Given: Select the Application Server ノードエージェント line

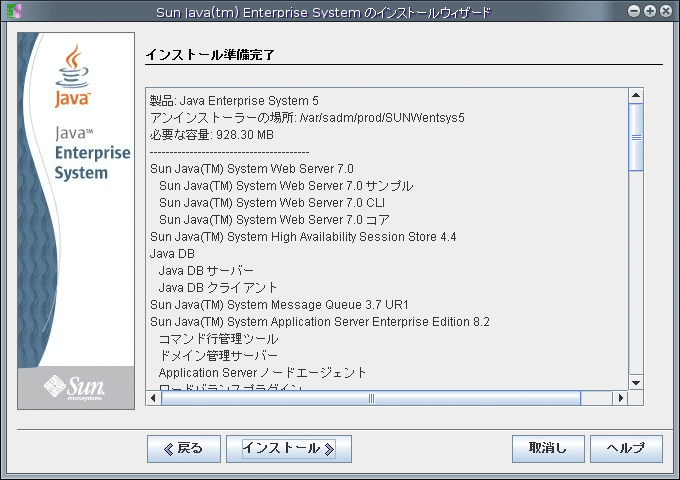Looking at the screenshot, I should point(262,372).
